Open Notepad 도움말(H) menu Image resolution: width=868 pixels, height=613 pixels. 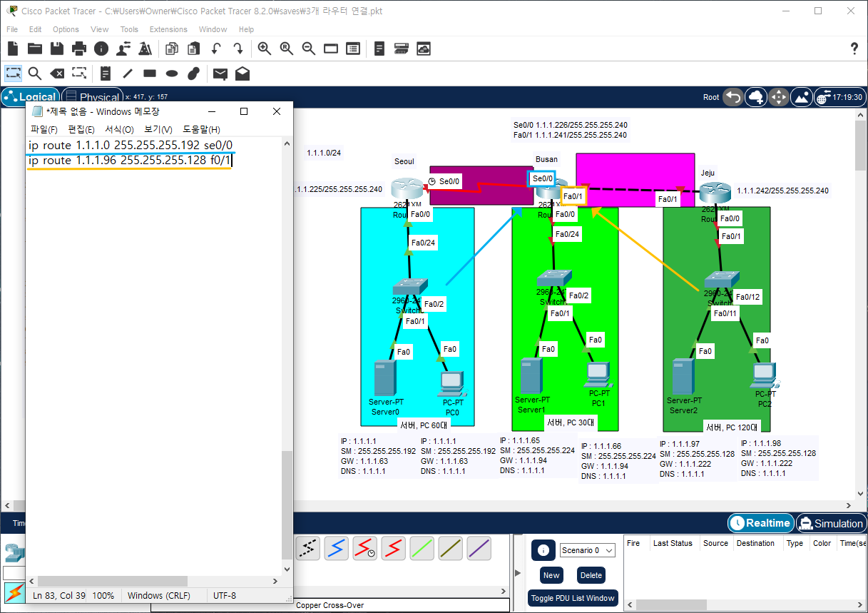coord(201,129)
